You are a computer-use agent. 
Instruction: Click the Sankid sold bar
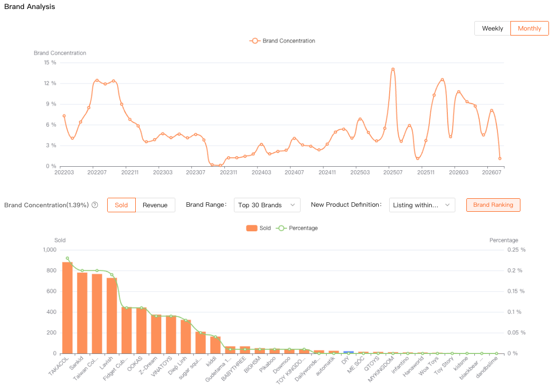click(x=82, y=313)
